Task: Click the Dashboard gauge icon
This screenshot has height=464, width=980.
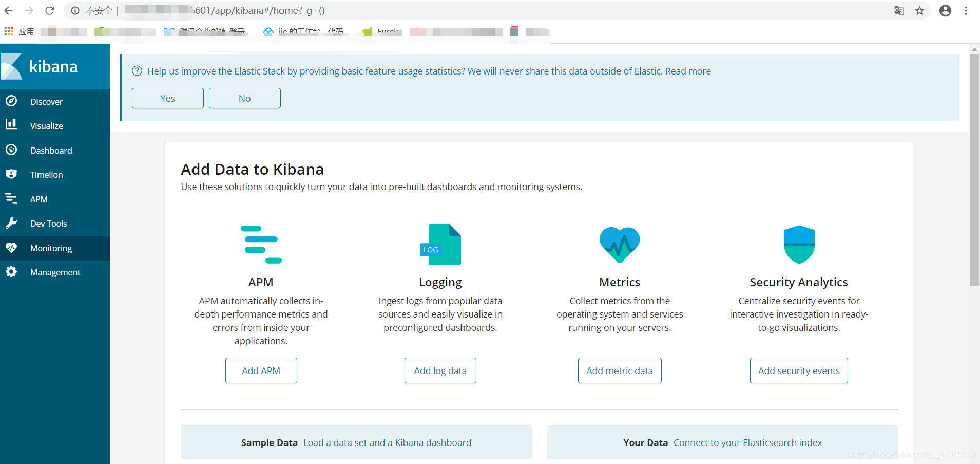Action: [x=11, y=150]
